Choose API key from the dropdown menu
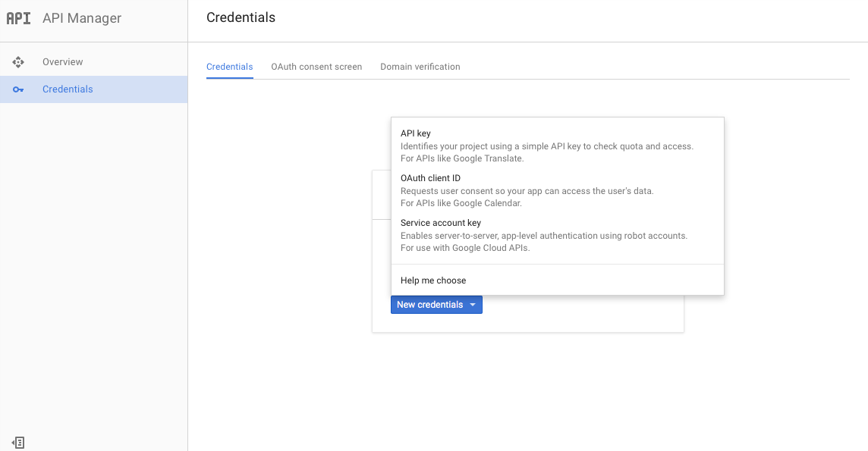This screenshot has width=868, height=451. 416,133
